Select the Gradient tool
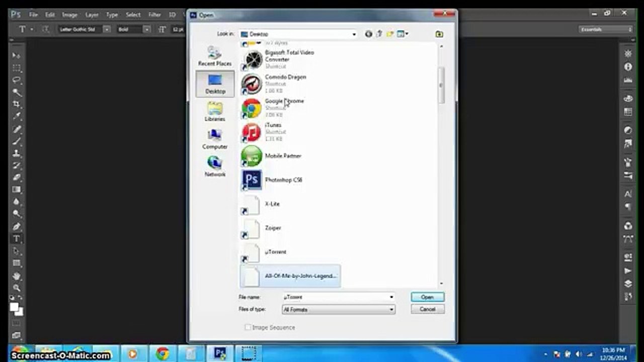644x362 pixels. tap(17, 190)
